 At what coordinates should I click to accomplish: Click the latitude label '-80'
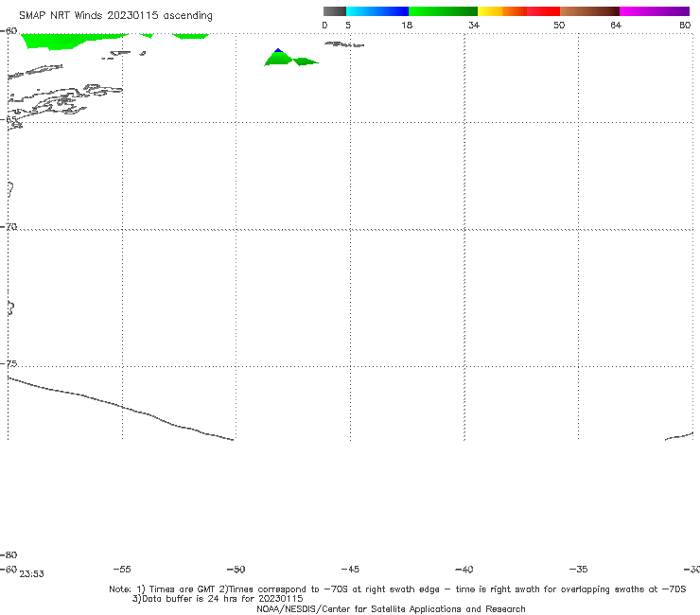tap(9, 554)
